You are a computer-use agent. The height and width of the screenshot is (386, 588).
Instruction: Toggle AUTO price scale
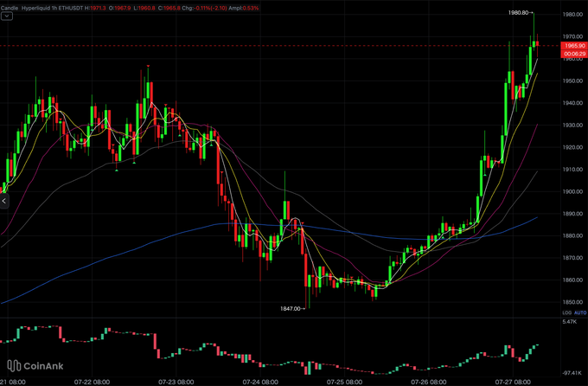580,312
